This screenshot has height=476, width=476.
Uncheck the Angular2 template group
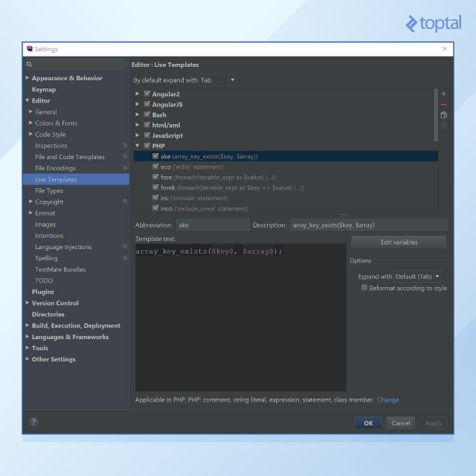pos(147,94)
